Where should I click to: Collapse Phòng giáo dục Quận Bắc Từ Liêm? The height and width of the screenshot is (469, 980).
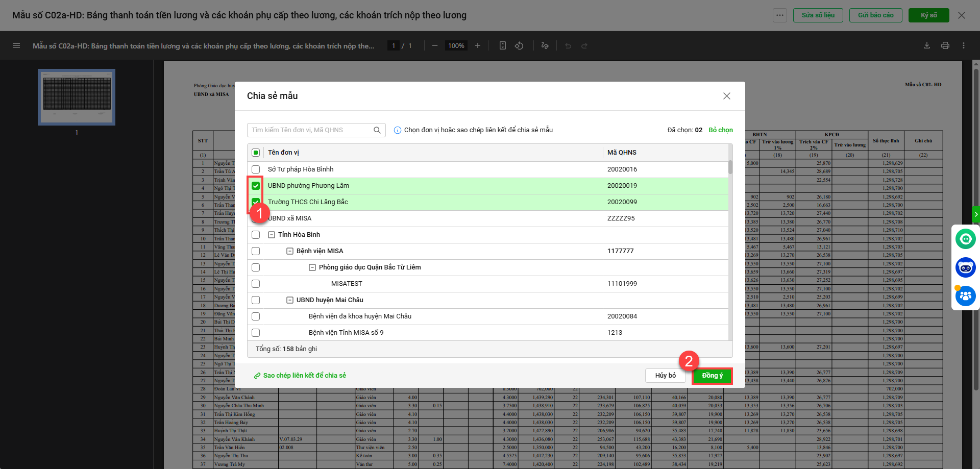pyautogui.click(x=312, y=267)
